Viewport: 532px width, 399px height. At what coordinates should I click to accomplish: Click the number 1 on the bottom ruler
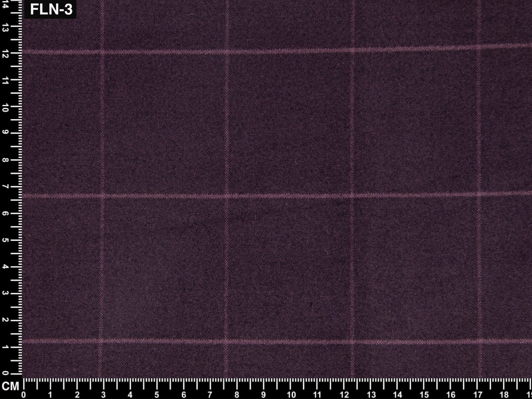click(x=50, y=394)
